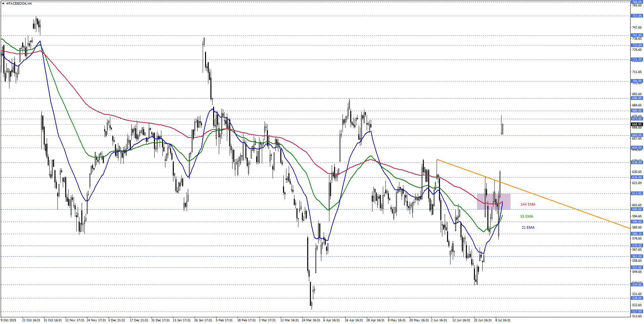Image resolution: width=644 pixels, height=324 pixels.
Task: Click the 517.00 level price tag
Action: click(x=637, y=312)
